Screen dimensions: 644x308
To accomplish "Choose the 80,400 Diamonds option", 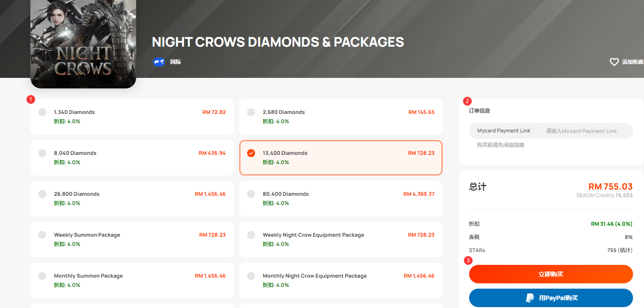I will (x=341, y=198).
